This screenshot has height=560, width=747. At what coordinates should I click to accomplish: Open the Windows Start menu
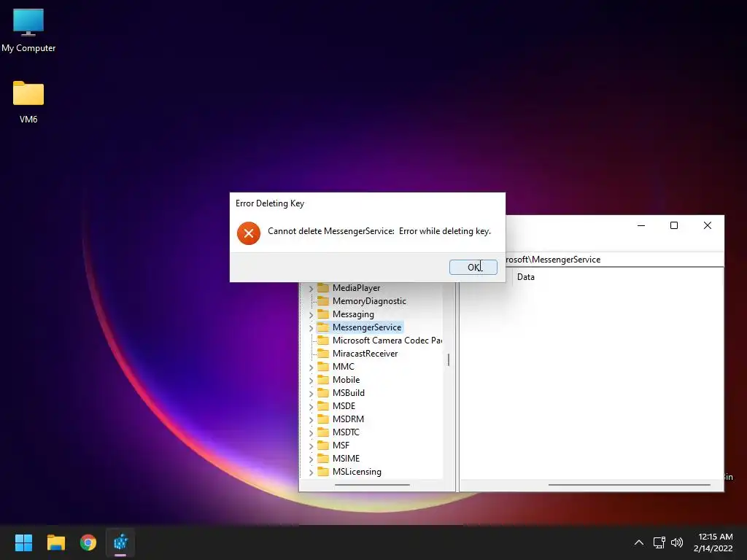[x=23, y=542]
